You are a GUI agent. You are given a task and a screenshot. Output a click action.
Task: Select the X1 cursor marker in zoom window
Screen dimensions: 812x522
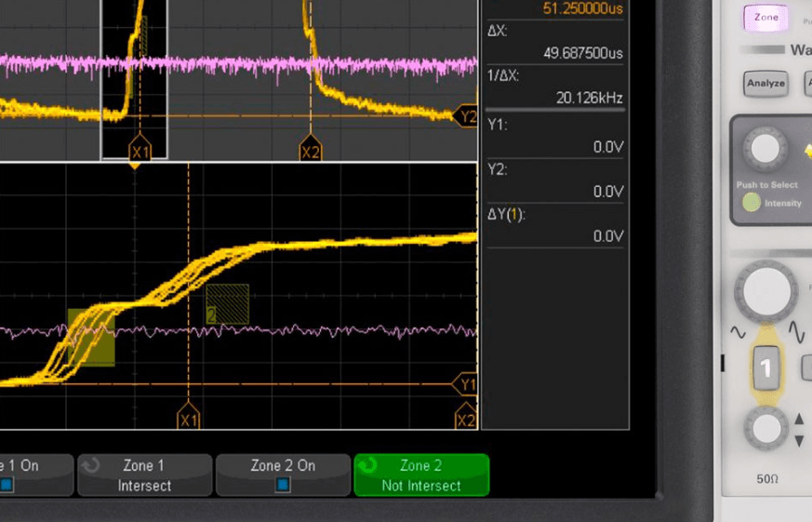[x=189, y=415]
